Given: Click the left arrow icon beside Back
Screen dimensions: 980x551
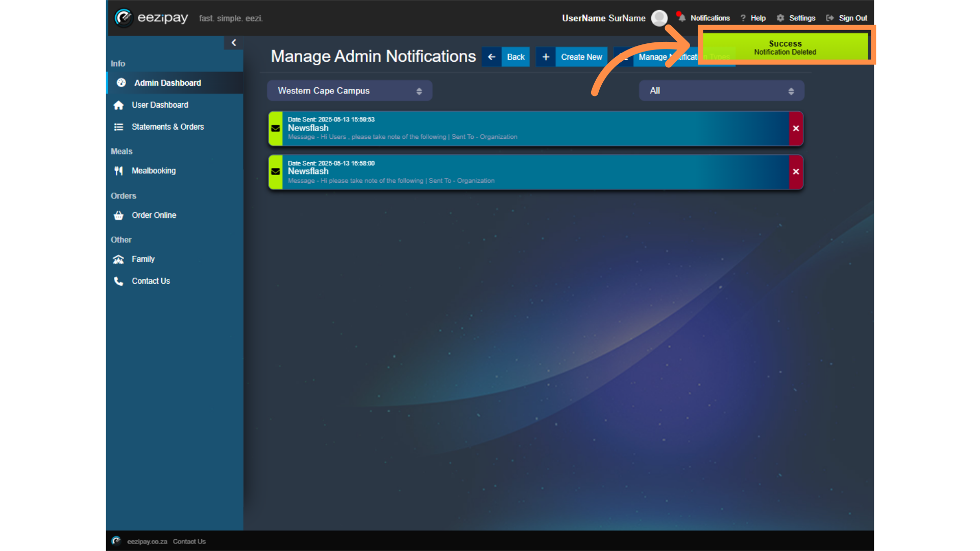Looking at the screenshot, I should pyautogui.click(x=492, y=57).
